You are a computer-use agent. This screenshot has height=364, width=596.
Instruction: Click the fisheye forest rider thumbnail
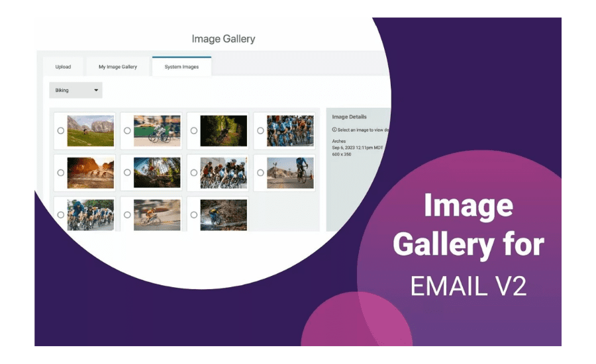coord(157,173)
